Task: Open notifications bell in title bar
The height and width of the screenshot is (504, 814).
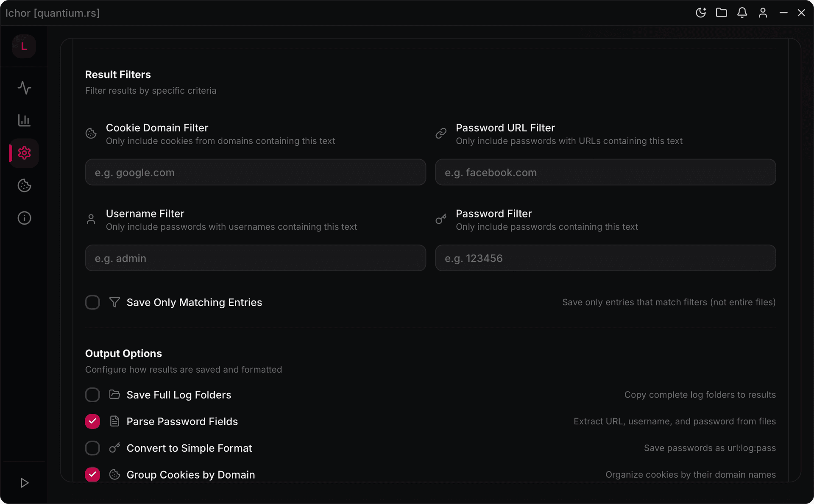Action: [742, 13]
